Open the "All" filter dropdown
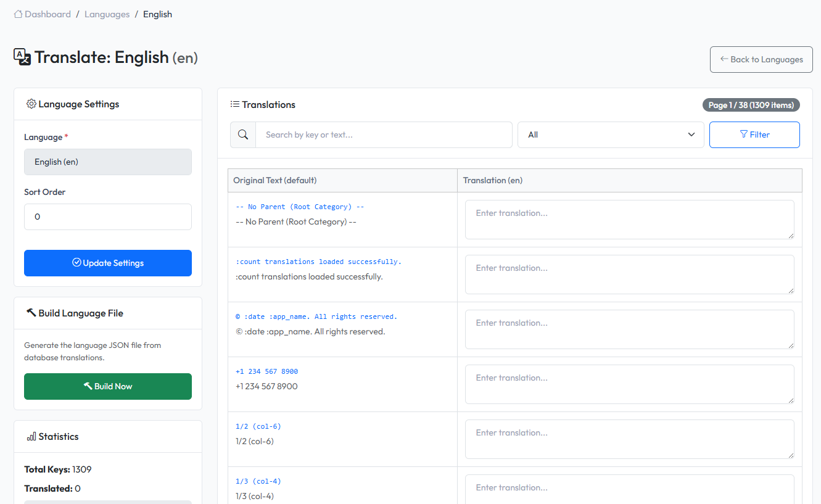Screen dimensions: 821x504 point(610,134)
